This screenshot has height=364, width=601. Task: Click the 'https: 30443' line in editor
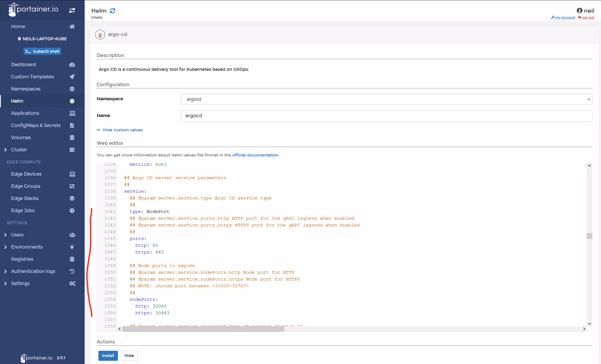click(152, 313)
